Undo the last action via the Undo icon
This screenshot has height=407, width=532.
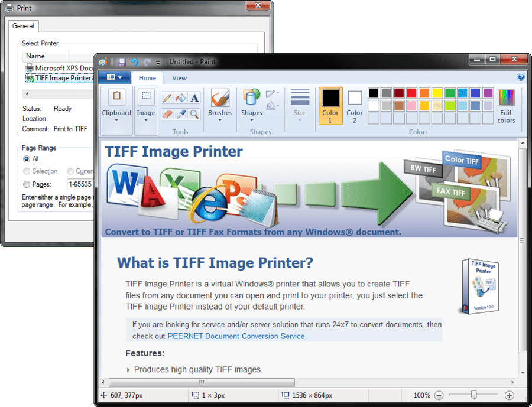coord(135,61)
